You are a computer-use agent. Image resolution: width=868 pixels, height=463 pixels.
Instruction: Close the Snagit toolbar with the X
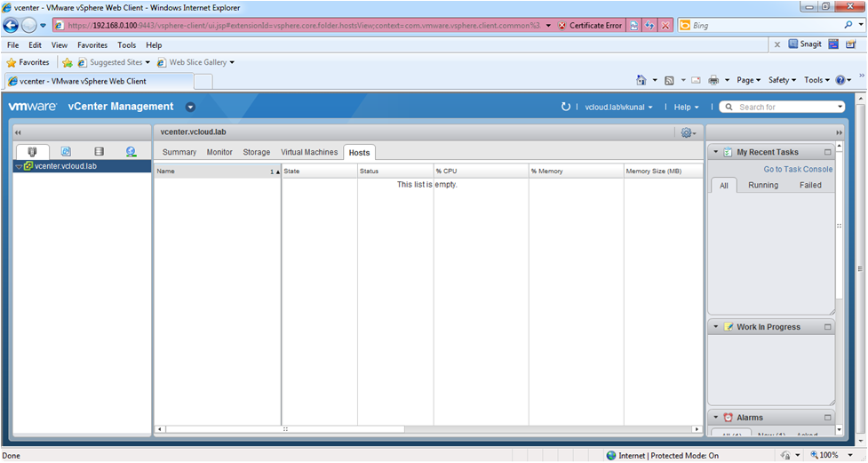click(777, 44)
